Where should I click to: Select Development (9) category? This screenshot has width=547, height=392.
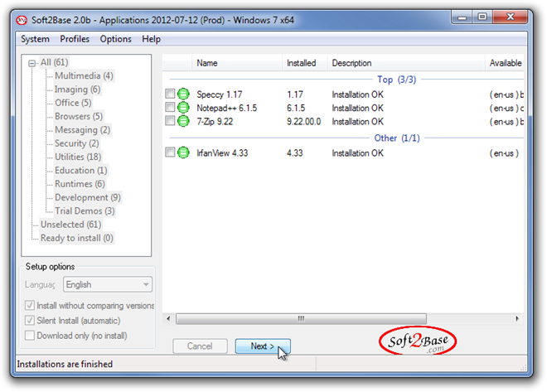[88, 197]
